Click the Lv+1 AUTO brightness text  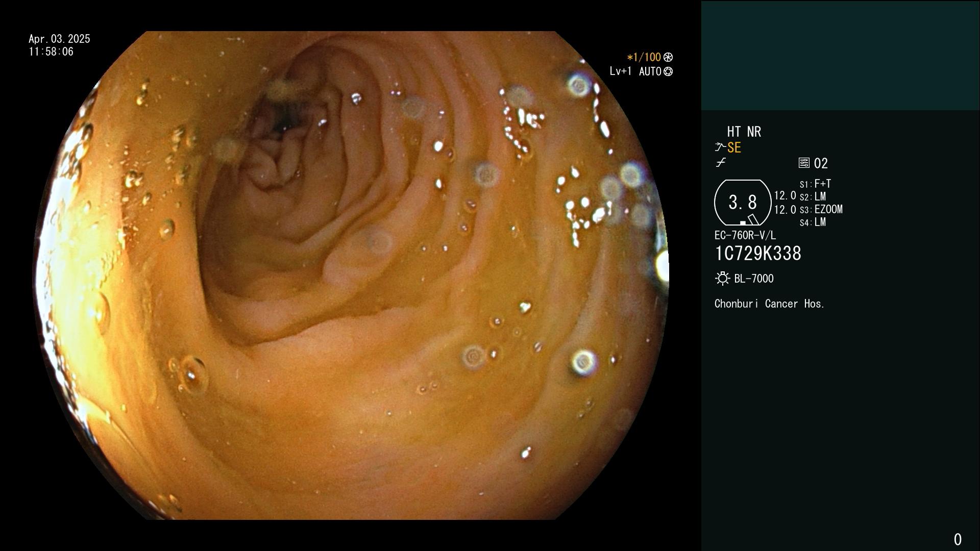tap(635, 71)
